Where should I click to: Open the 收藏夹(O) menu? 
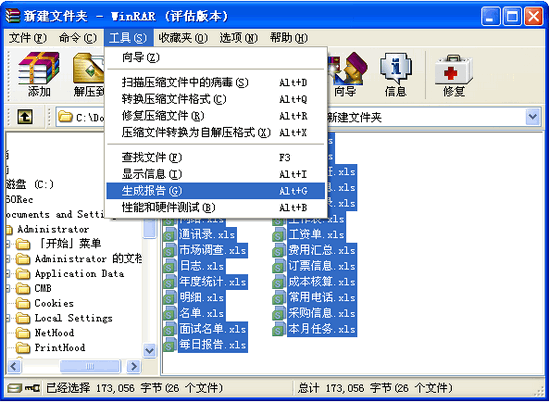pos(183,38)
